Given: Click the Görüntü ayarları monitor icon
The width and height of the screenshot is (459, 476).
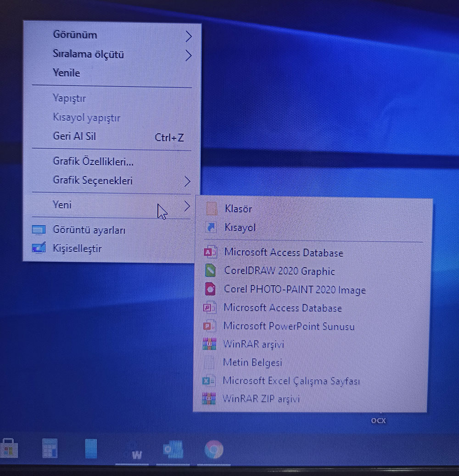Looking at the screenshot, I should [39, 230].
